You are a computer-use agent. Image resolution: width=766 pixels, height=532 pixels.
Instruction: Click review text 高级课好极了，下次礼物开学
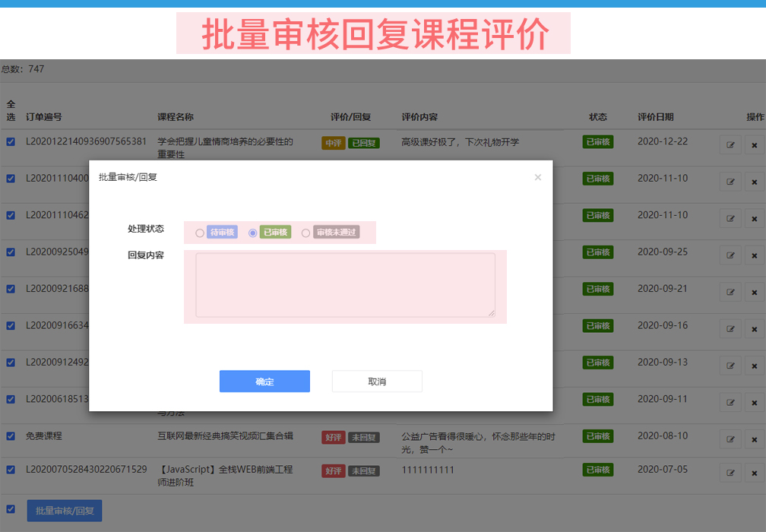pos(461,142)
